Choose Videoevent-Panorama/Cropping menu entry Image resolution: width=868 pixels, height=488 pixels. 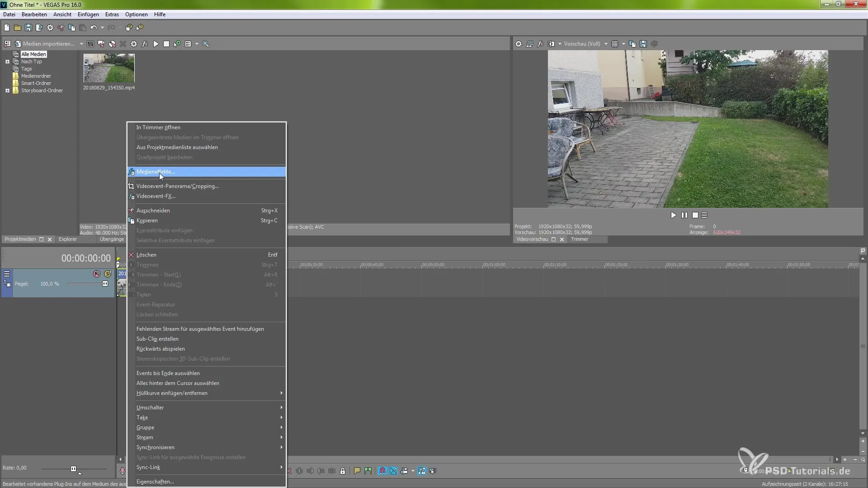pos(177,186)
